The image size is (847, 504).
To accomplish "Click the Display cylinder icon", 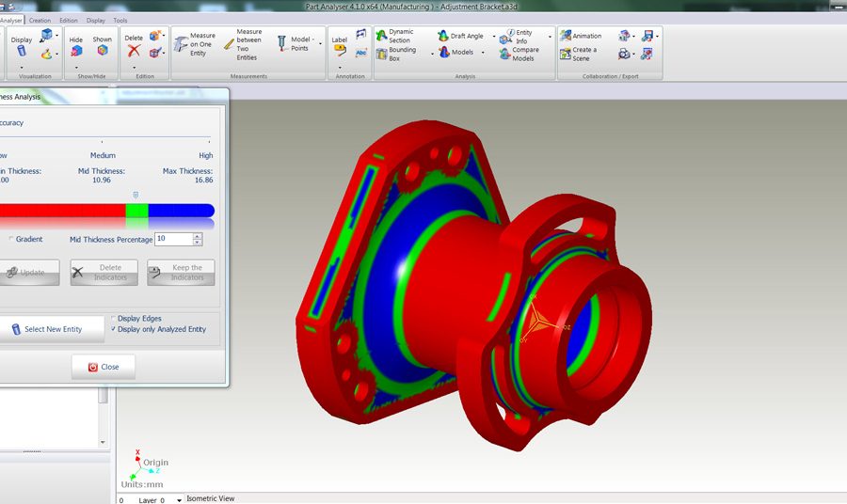I will point(22,51).
